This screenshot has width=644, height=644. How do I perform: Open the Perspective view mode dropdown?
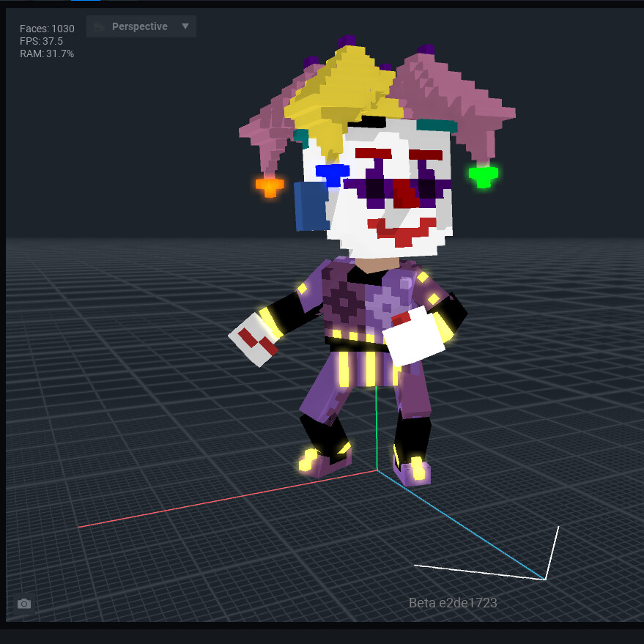[x=141, y=26]
